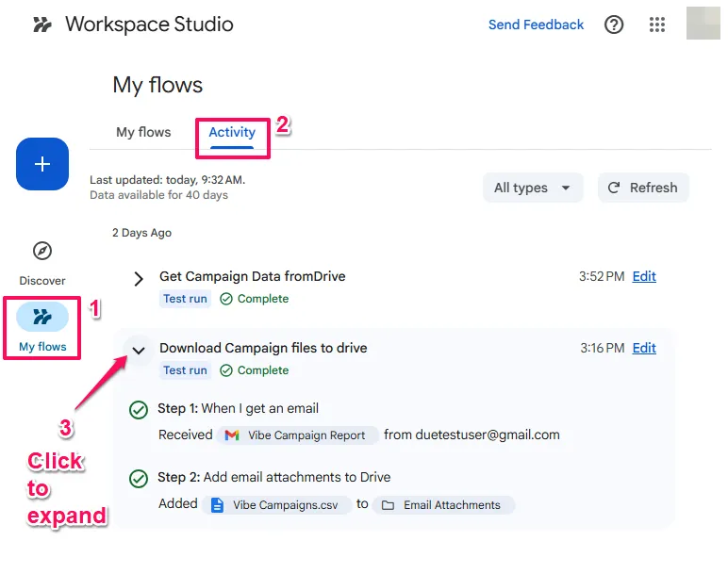
Task: Open Discover compass icon in sidebar
Action: (x=42, y=251)
